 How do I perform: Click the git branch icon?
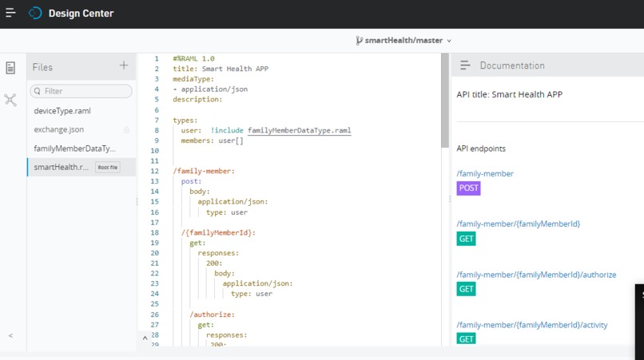(359, 40)
